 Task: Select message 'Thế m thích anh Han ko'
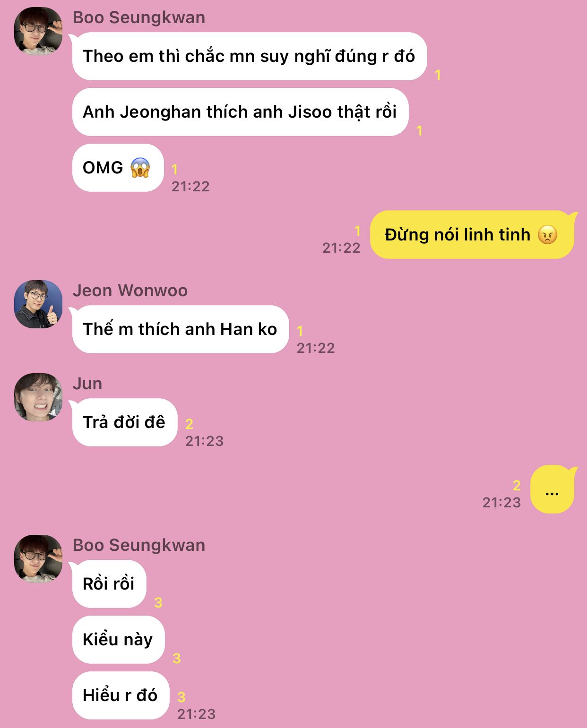tap(180, 329)
